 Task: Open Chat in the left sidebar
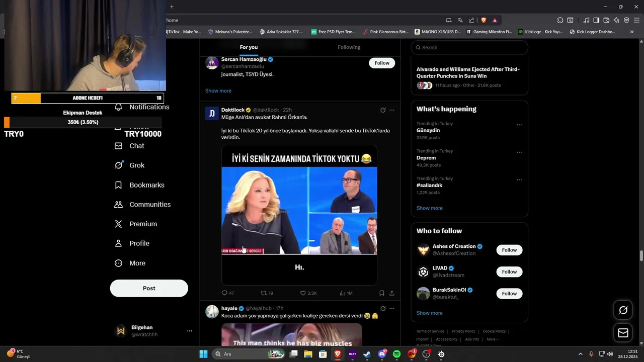click(x=129, y=146)
